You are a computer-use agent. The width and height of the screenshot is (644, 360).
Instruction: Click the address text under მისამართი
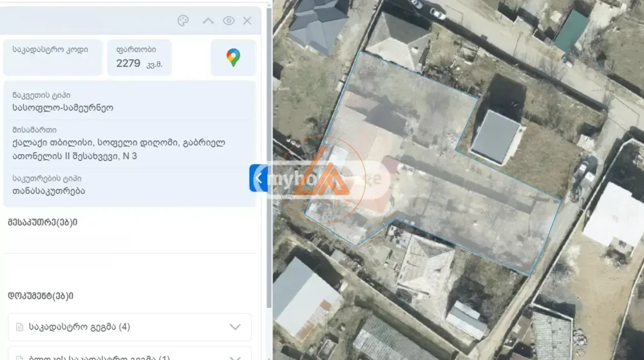pos(118,149)
